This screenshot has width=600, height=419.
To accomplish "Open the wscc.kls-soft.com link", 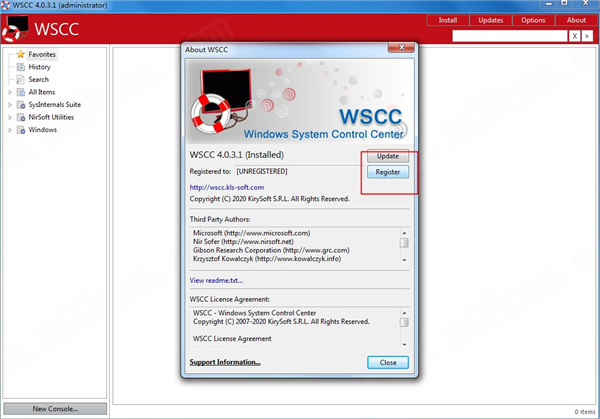I will pos(227,187).
